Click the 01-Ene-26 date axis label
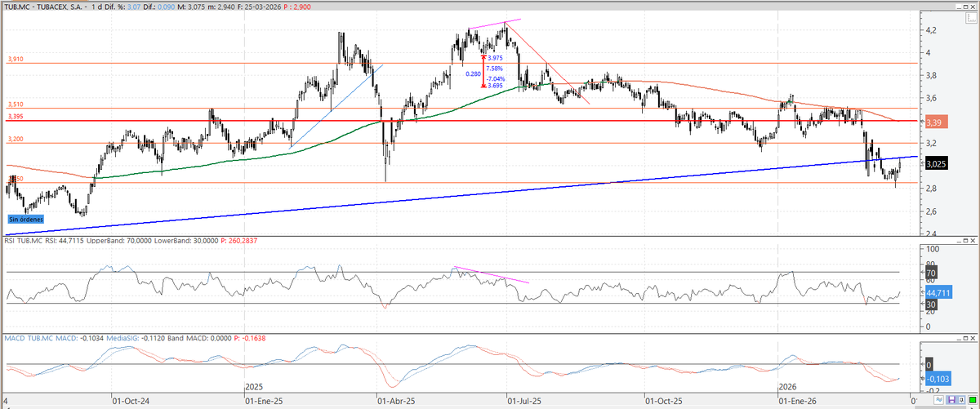 coord(798,402)
